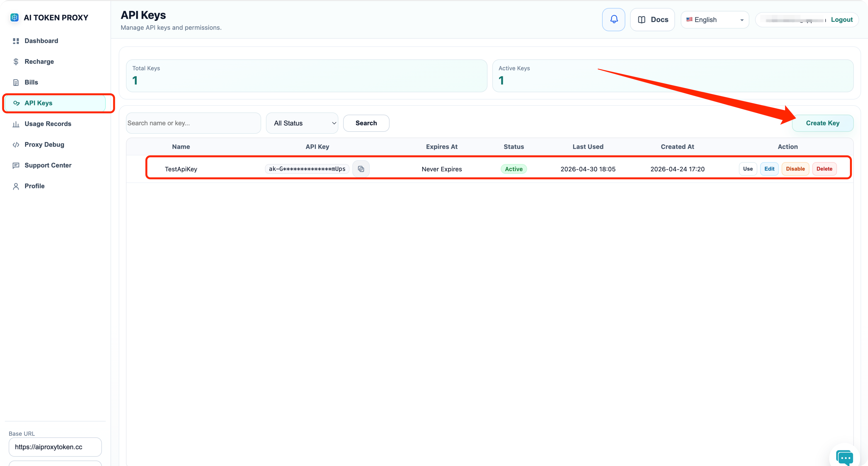Click created date 2026-04-24 17:20
Viewport: 868px width, 466px height.
677,169
